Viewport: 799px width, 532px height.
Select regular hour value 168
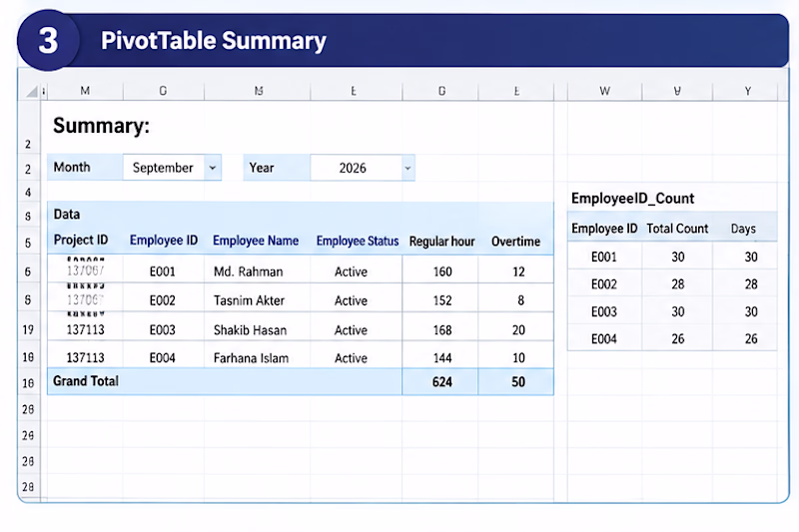[x=442, y=330]
